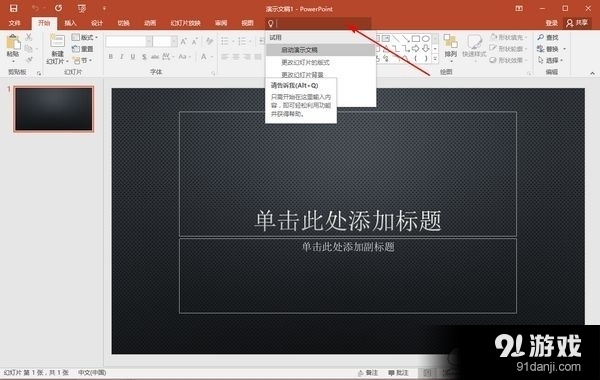Image resolution: width=600 pixels, height=380 pixels.
Task: Switch to the 幻灯片放映 (Slide Show) tab
Action: pyautogui.click(x=185, y=23)
